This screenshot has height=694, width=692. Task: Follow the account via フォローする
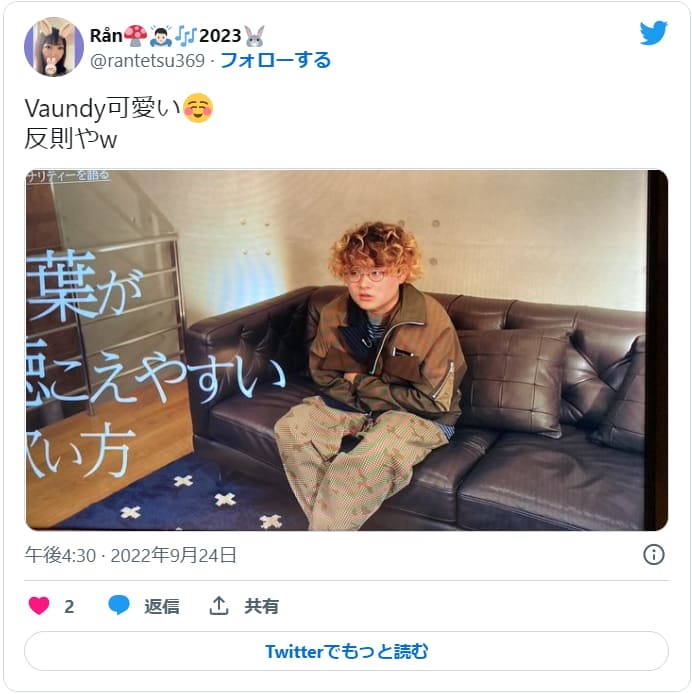[x=275, y=60]
